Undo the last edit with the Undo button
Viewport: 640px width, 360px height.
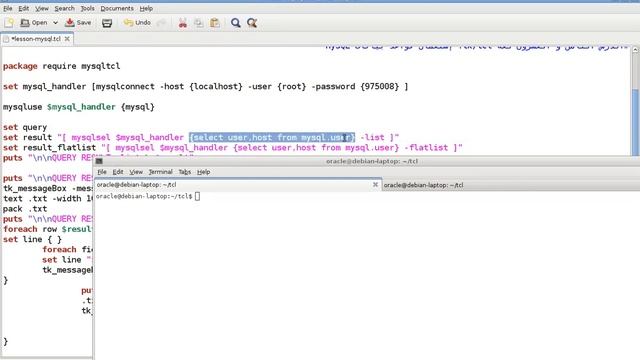click(138, 23)
